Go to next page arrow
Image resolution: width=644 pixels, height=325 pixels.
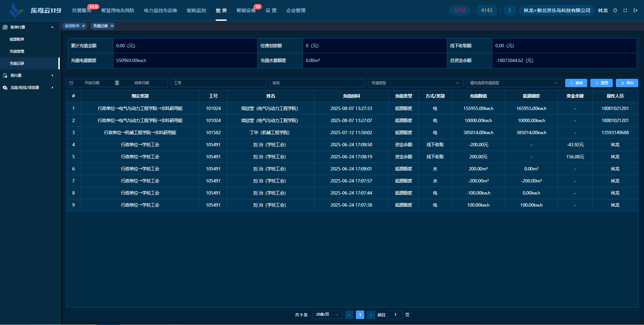pyautogui.click(x=371, y=315)
